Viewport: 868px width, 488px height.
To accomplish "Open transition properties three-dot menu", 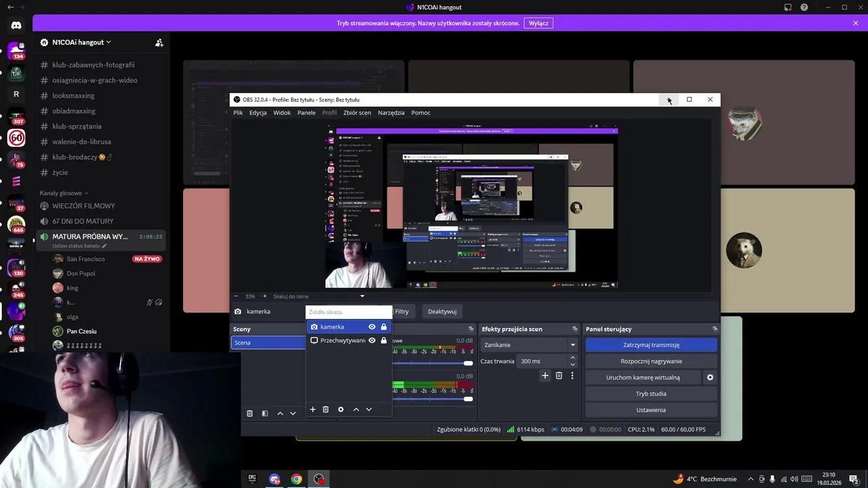I will coord(572,375).
